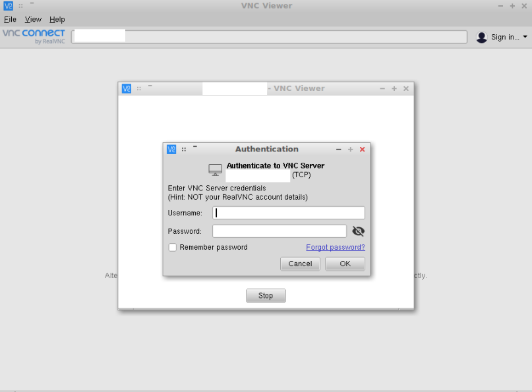
Task: Open the Sign in dropdown arrow
Action: coord(525,37)
